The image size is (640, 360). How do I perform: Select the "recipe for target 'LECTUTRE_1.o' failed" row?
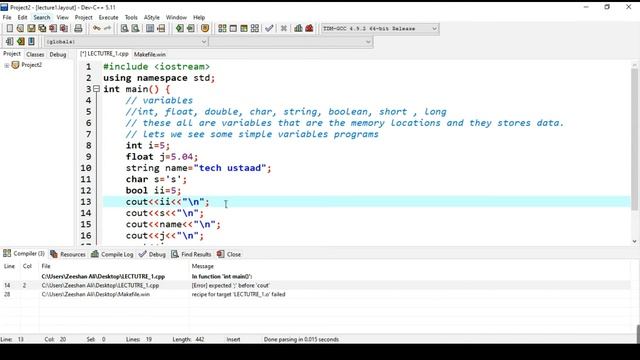(315, 294)
